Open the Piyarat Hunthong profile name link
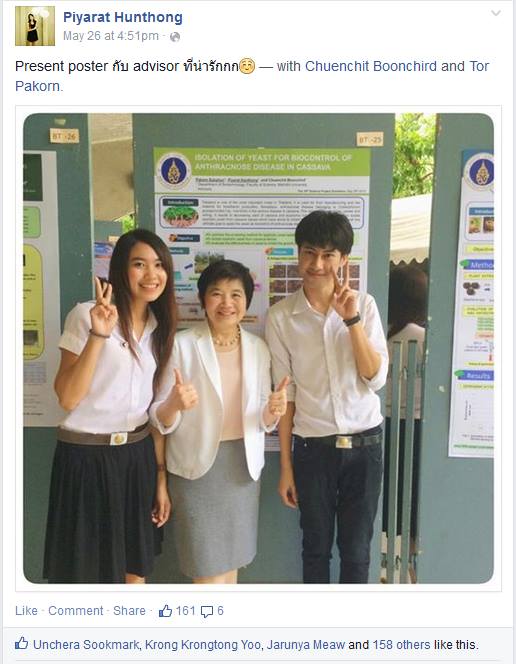Viewport: 516px width, 664px height. click(x=123, y=17)
